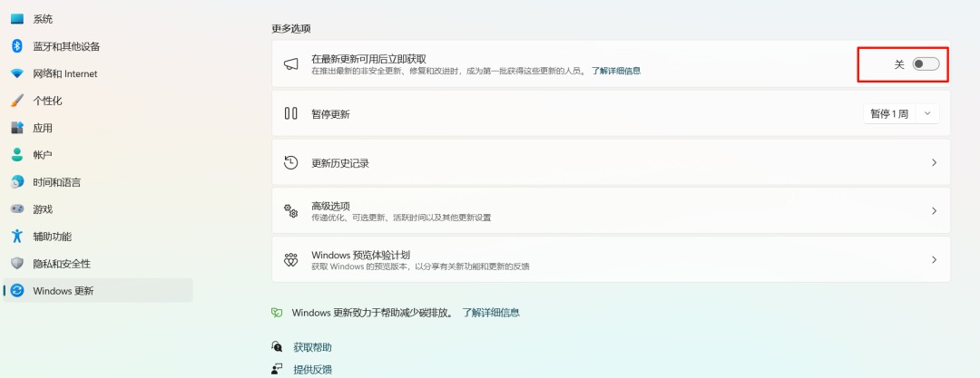Expand pause options with the chevron arrow
Viewport: 980px width, 378px height.
(927, 113)
